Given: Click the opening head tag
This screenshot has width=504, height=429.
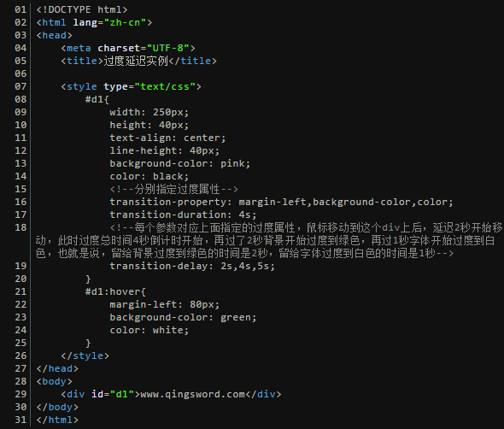Looking at the screenshot, I should [55, 35].
